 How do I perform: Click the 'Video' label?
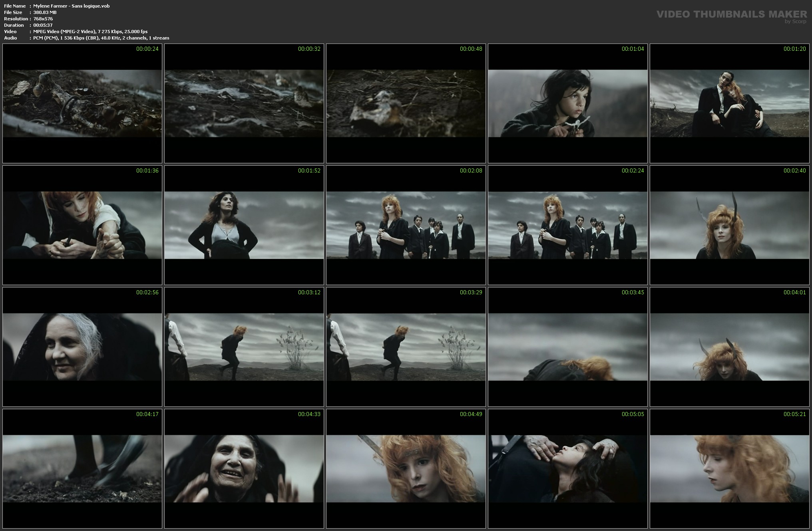click(10, 32)
